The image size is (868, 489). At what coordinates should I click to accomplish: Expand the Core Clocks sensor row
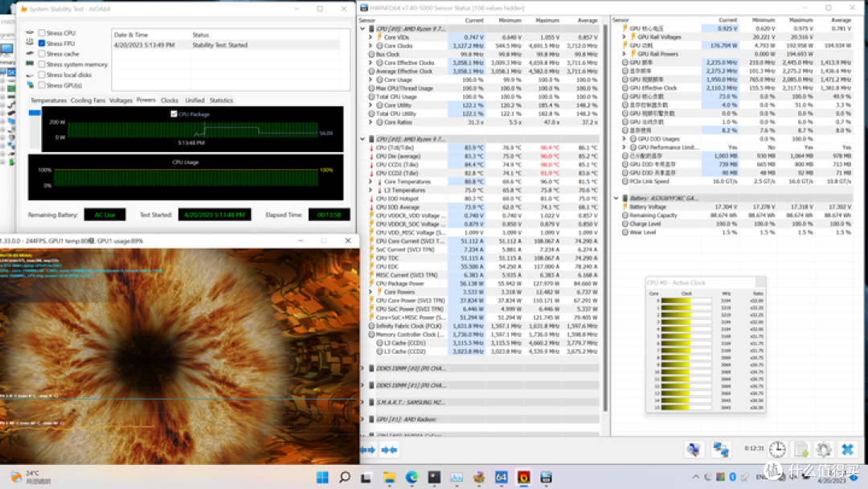coord(371,46)
